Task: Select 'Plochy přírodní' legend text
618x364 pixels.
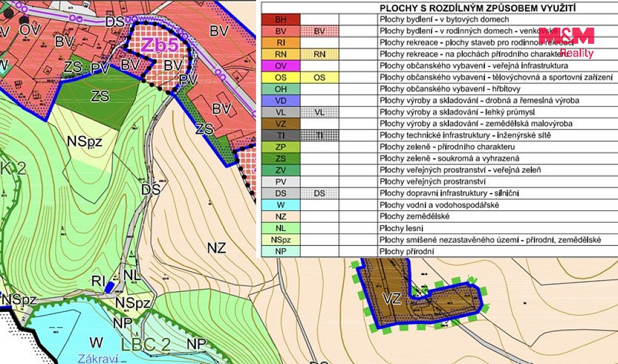Action: click(x=406, y=251)
